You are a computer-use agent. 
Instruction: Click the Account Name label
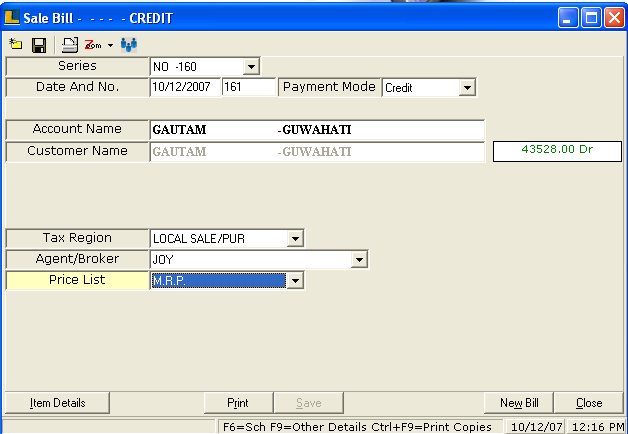pos(77,129)
